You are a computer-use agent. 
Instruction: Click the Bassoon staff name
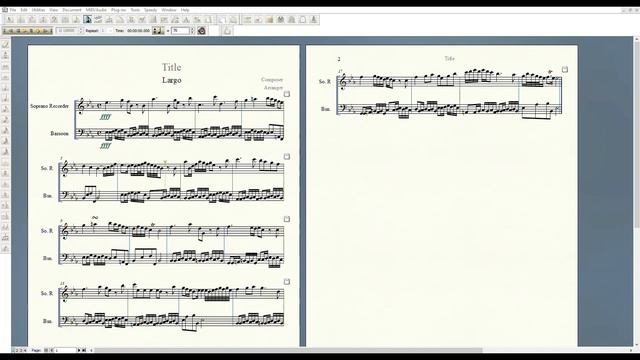[59, 133]
